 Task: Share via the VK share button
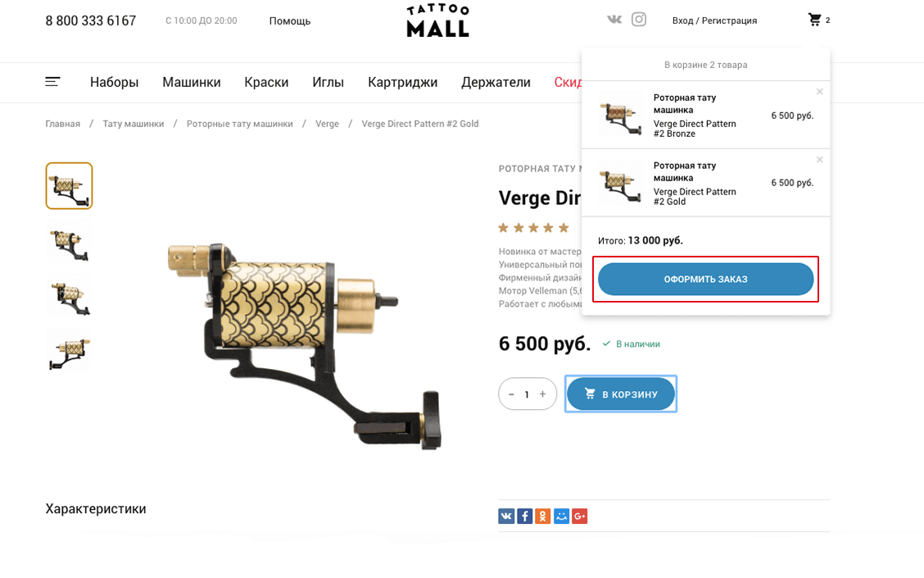tap(506, 517)
